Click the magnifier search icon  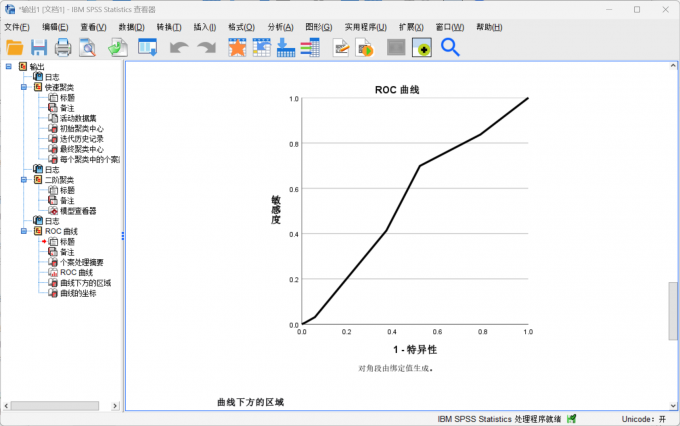[450, 47]
